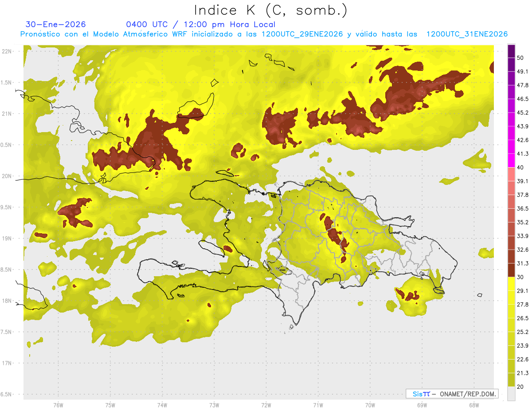The image size is (532, 411).
Task: Click the colorbar value "32.6"
Action: click(523, 250)
